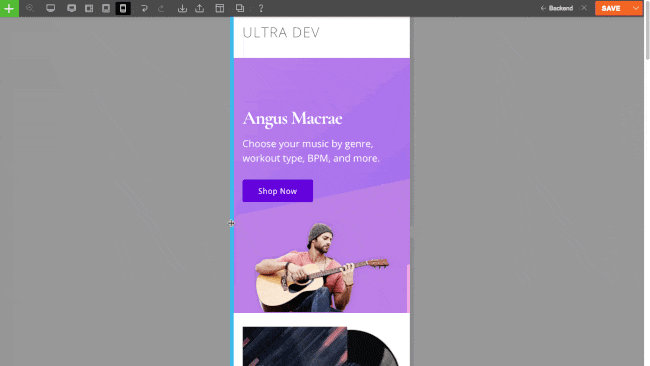Go back to Backend
This screenshot has width=650, height=366.
(x=557, y=8)
